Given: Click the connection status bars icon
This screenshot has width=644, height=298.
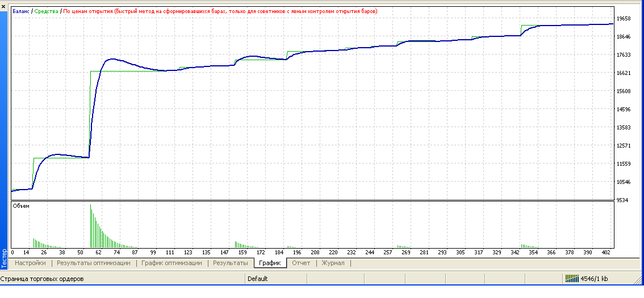Looking at the screenshot, I should coord(572,279).
